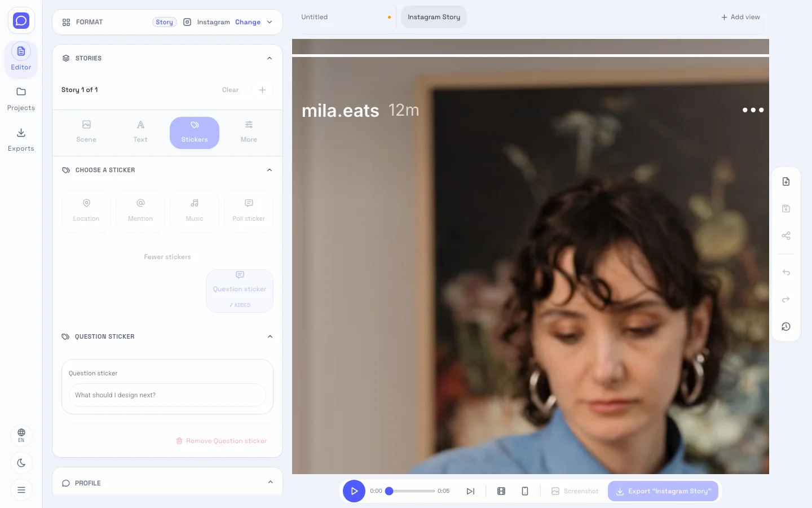Undo the last action
Viewport: 812px width, 508px height.
click(x=786, y=273)
